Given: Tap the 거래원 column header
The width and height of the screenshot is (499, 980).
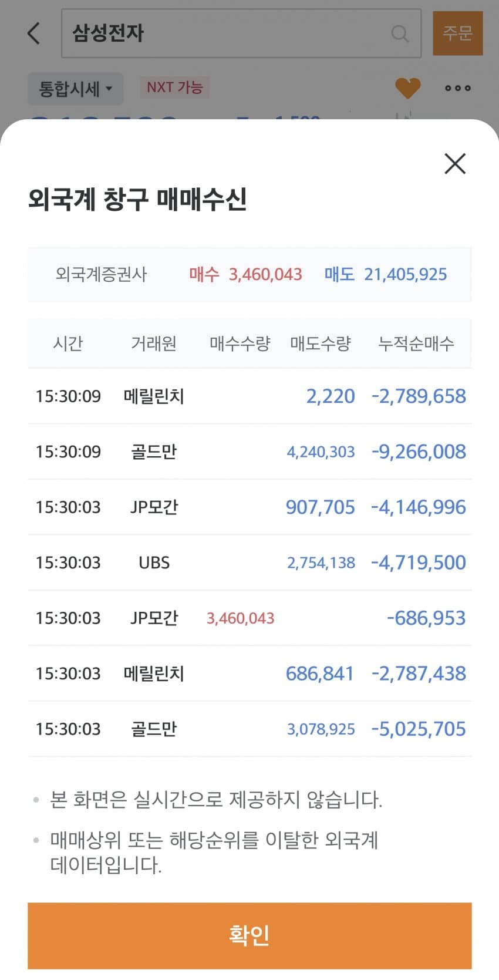Looking at the screenshot, I should pos(153,343).
